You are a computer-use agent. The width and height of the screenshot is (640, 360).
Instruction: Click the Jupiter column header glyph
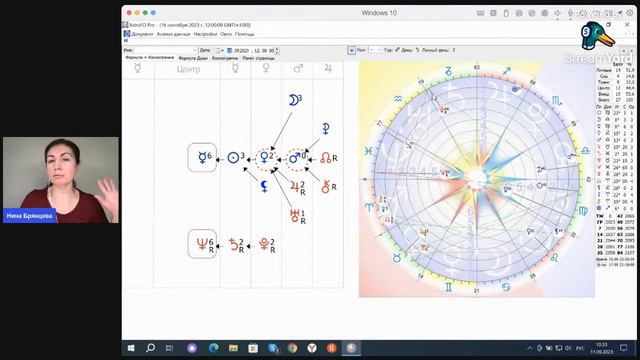pyautogui.click(x=328, y=69)
